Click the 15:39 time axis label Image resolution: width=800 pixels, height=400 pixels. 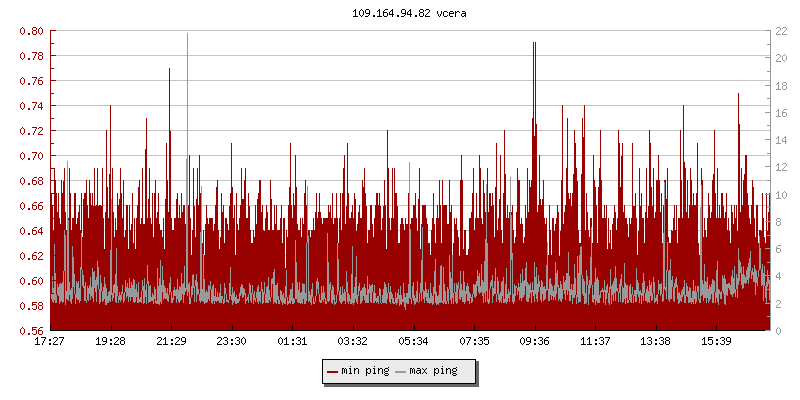tap(716, 342)
